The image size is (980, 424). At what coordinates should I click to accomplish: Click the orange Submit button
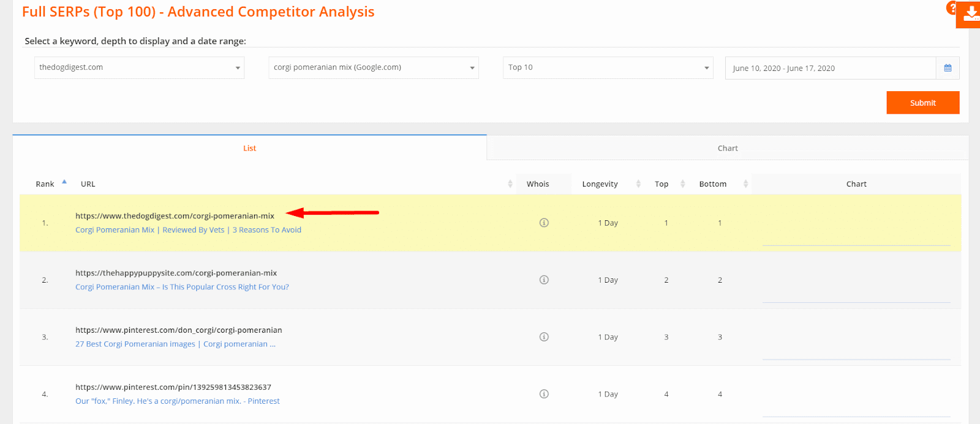[x=923, y=103]
